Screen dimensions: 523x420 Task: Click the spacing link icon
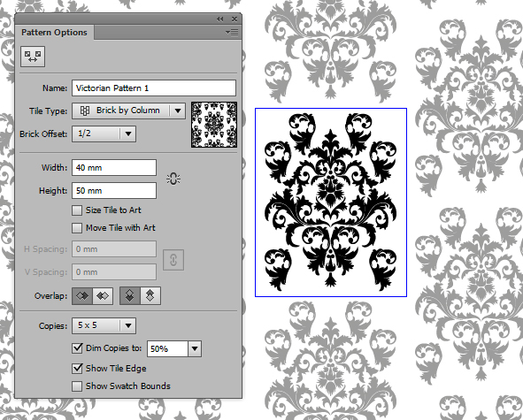[173, 260]
